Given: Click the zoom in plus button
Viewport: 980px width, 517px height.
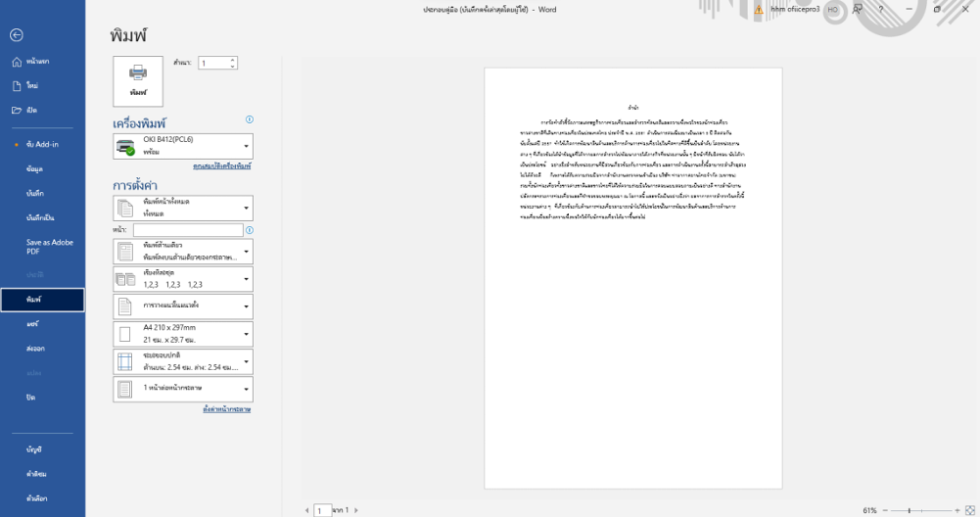Looking at the screenshot, I should coord(957,510).
